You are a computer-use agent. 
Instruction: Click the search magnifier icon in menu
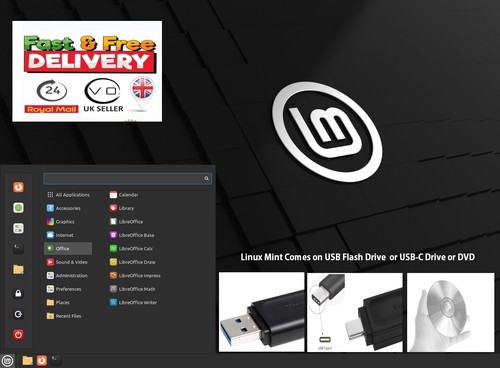pyautogui.click(x=206, y=179)
